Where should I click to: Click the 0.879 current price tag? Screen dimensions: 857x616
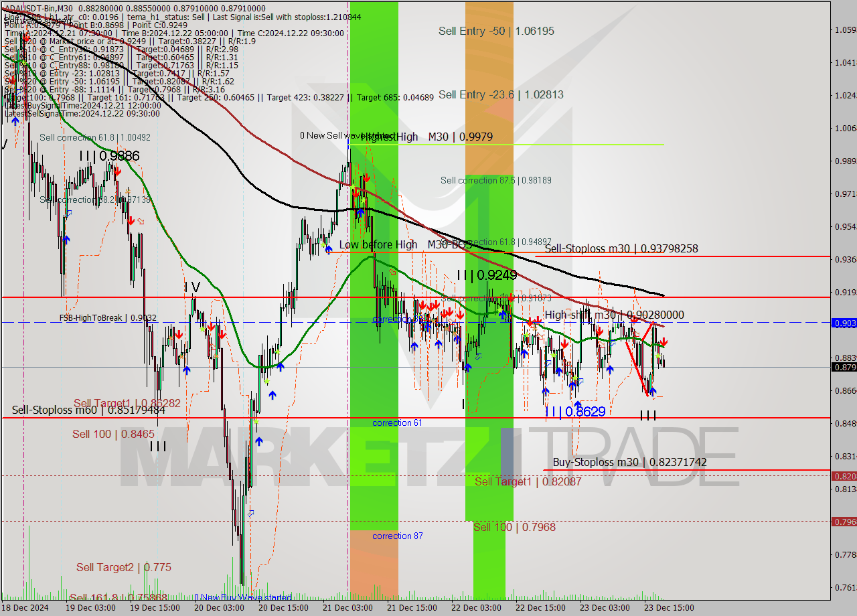click(x=844, y=367)
